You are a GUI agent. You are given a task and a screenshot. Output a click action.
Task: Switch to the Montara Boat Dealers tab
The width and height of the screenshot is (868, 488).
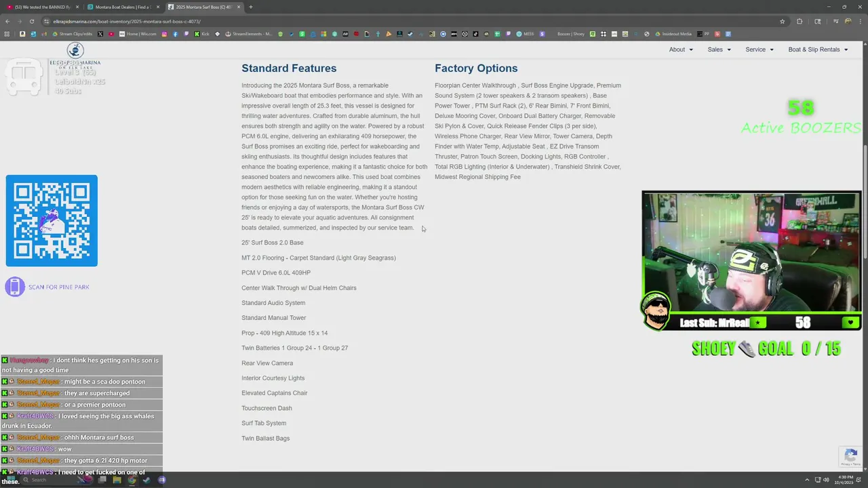[122, 7]
